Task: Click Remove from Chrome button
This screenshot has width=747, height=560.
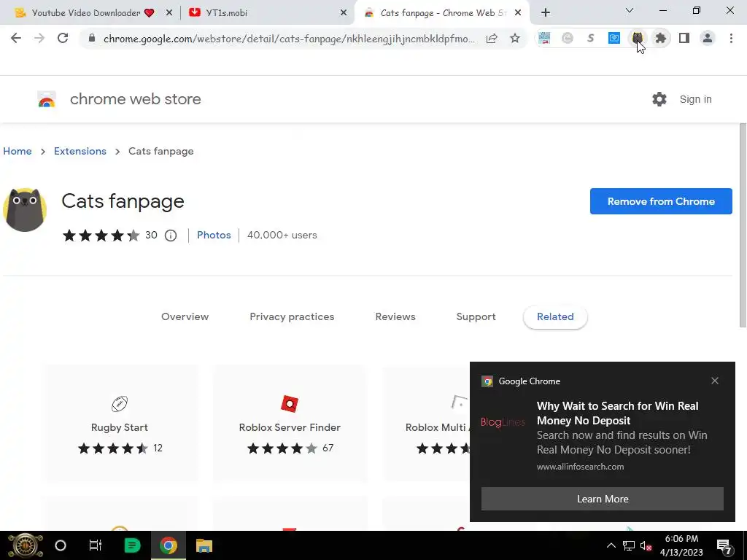Action: click(x=661, y=201)
